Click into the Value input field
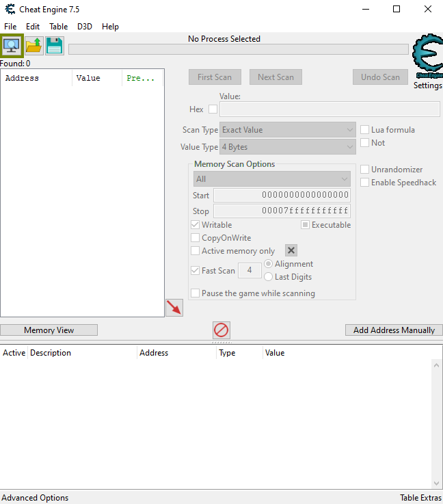This screenshot has height=504, width=443. (330, 109)
